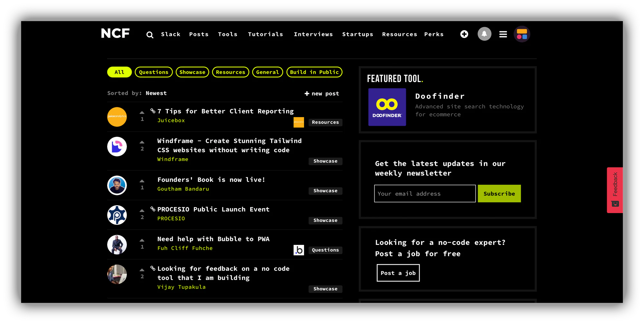The image size is (644, 324).
Task: Click the NCF logo
Action: pyautogui.click(x=115, y=33)
